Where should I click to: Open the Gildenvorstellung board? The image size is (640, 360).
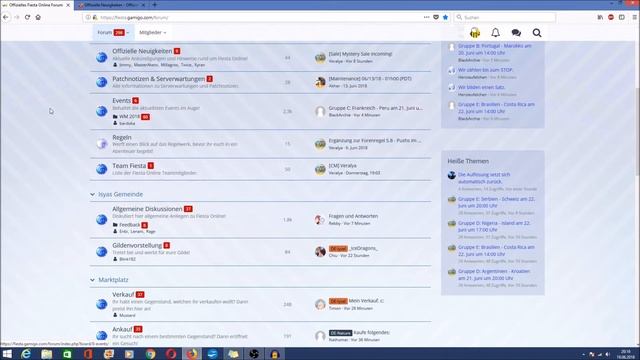tap(137, 245)
